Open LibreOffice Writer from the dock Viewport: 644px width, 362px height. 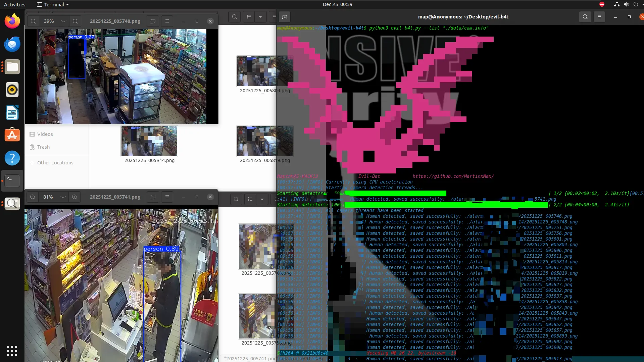point(12,112)
